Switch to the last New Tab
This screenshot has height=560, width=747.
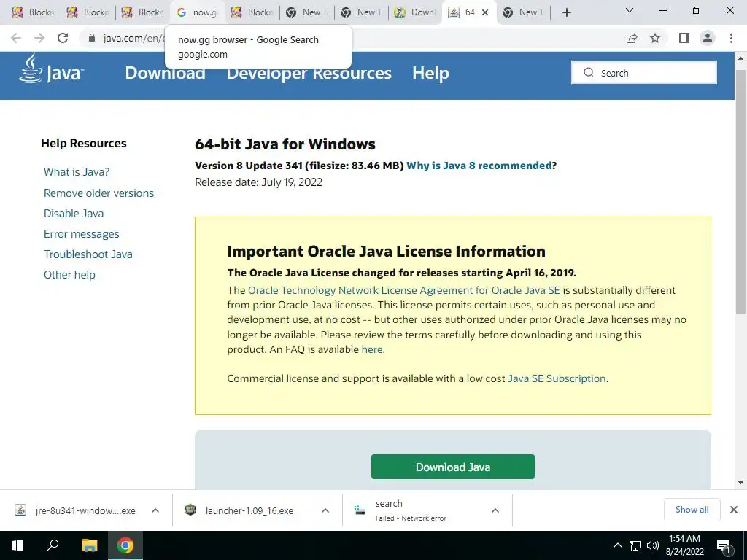[x=523, y=12]
